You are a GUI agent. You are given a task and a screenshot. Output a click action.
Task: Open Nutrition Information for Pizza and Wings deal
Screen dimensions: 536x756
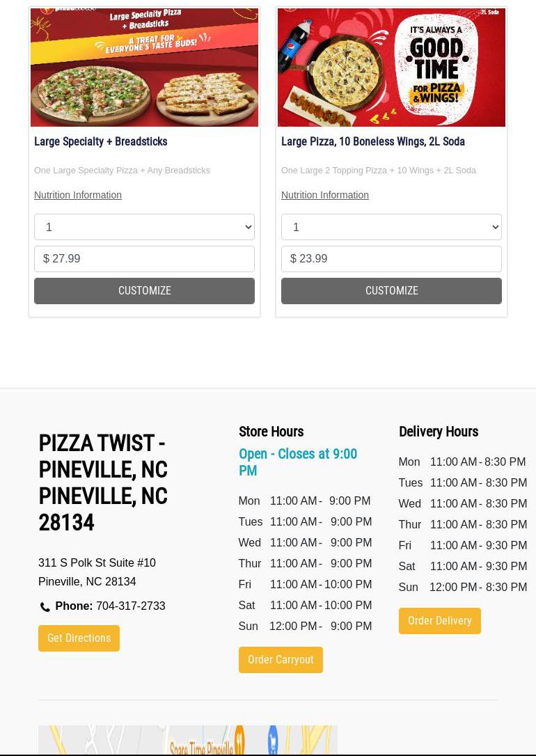pyautogui.click(x=325, y=195)
